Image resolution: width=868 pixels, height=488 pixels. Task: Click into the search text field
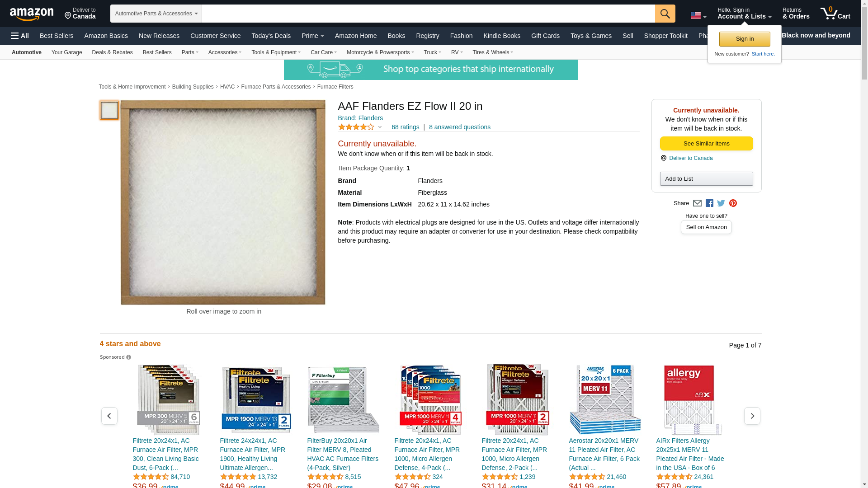pos(428,14)
